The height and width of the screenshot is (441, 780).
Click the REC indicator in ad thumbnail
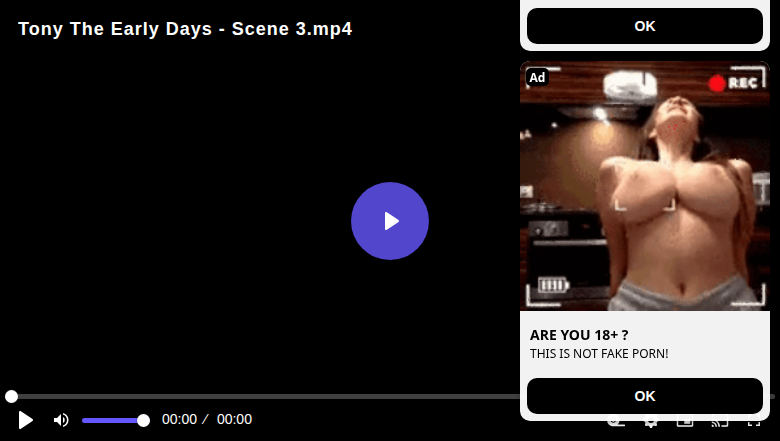733,83
